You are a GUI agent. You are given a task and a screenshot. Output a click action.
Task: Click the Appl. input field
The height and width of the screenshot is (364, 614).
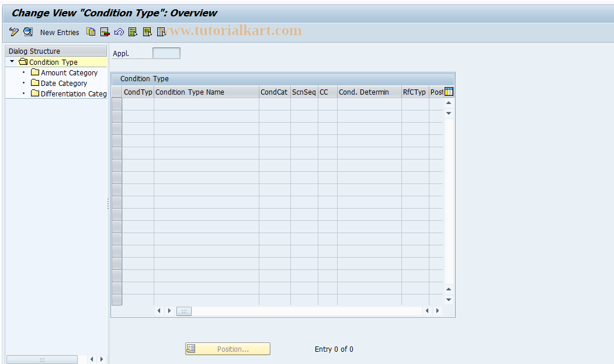pos(166,53)
